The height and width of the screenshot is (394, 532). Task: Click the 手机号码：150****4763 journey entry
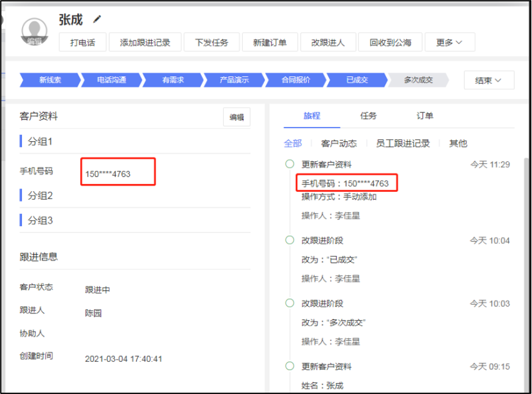point(345,183)
